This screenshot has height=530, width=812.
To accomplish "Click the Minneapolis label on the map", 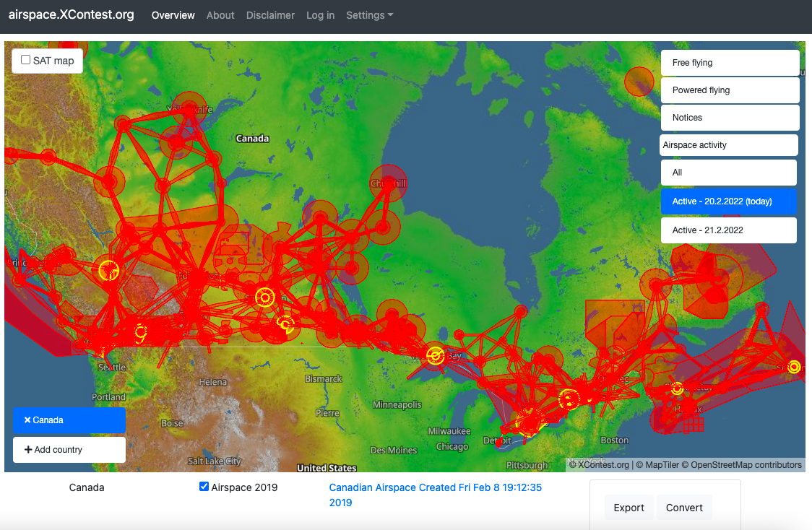I will 397,405.
